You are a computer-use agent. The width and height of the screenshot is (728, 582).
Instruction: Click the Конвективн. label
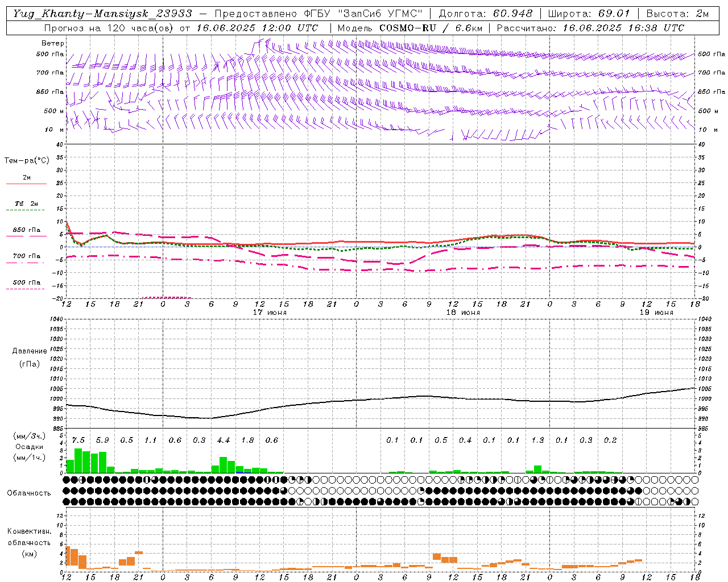point(30,531)
